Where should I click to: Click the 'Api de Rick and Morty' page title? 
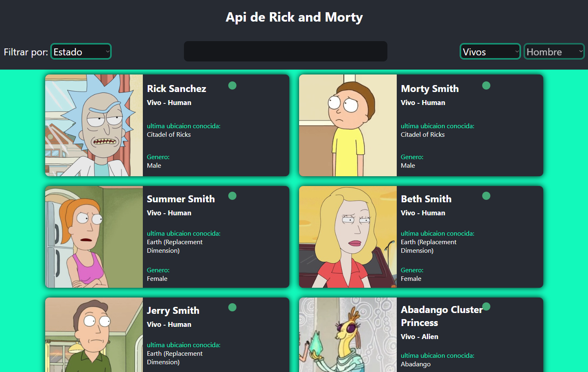(294, 17)
